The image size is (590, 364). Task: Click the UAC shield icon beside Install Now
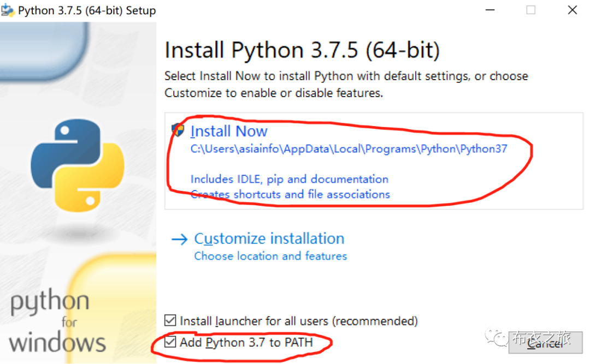tap(178, 130)
